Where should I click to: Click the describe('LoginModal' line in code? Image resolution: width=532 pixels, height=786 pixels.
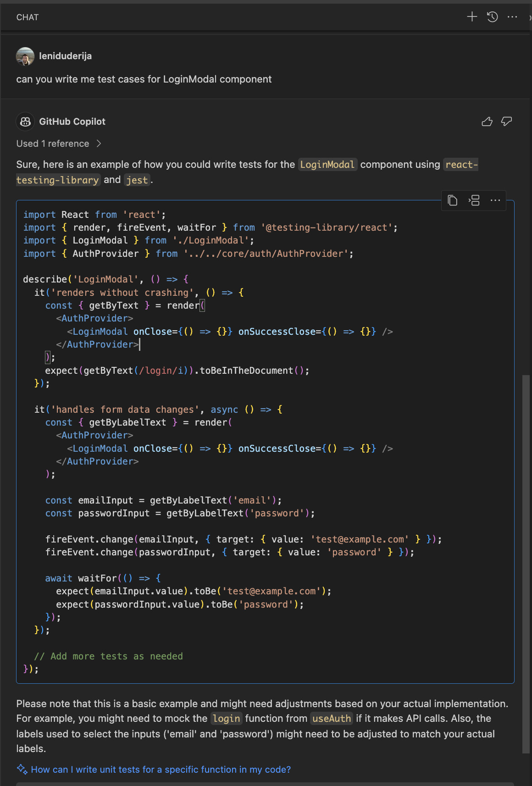pyautogui.click(x=106, y=279)
